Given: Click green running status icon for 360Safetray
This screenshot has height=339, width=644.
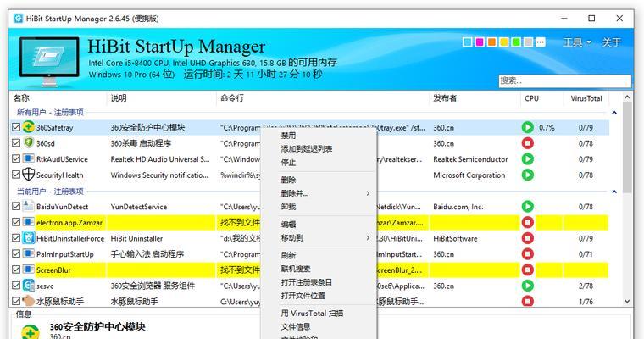Looking at the screenshot, I should [x=528, y=127].
